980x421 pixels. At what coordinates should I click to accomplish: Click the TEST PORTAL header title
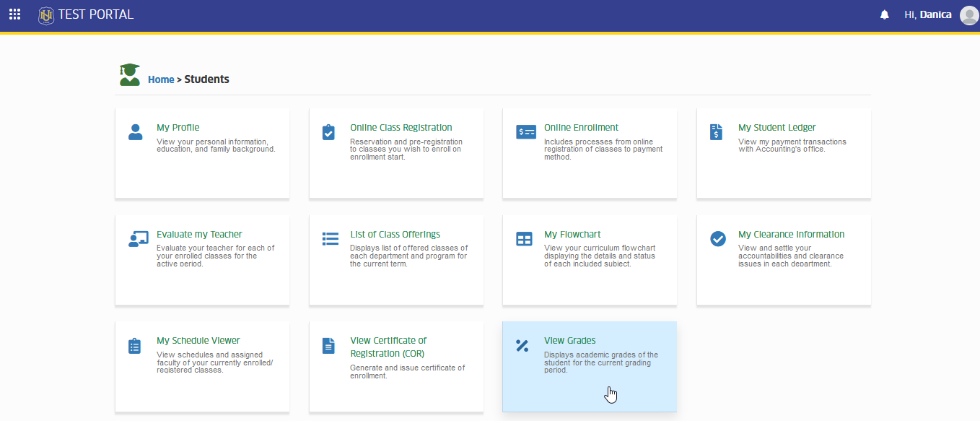coord(95,14)
